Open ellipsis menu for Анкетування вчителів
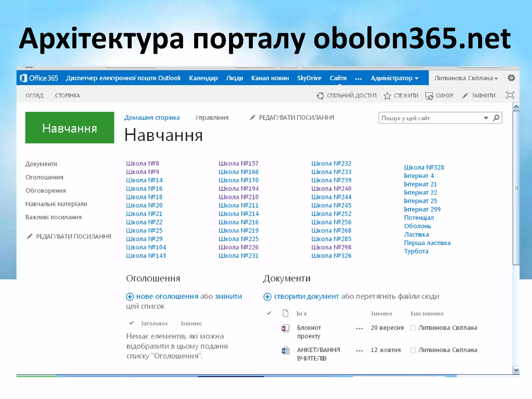The height and width of the screenshot is (399, 532). pos(360,351)
